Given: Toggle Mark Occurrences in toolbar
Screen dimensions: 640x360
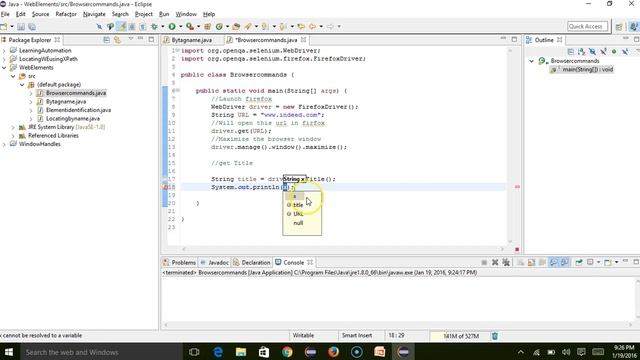Looking at the screenshot, I should point(121,27).
